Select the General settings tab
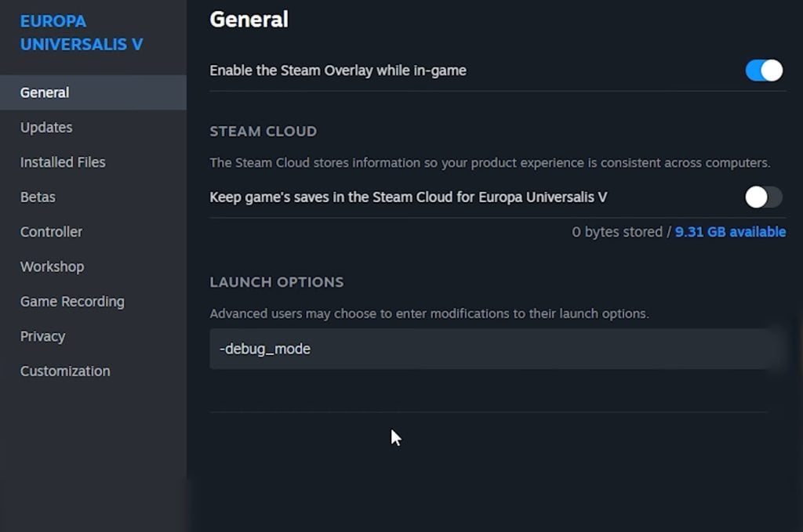This screenshot has width=803, height=532. coord(45,92)
